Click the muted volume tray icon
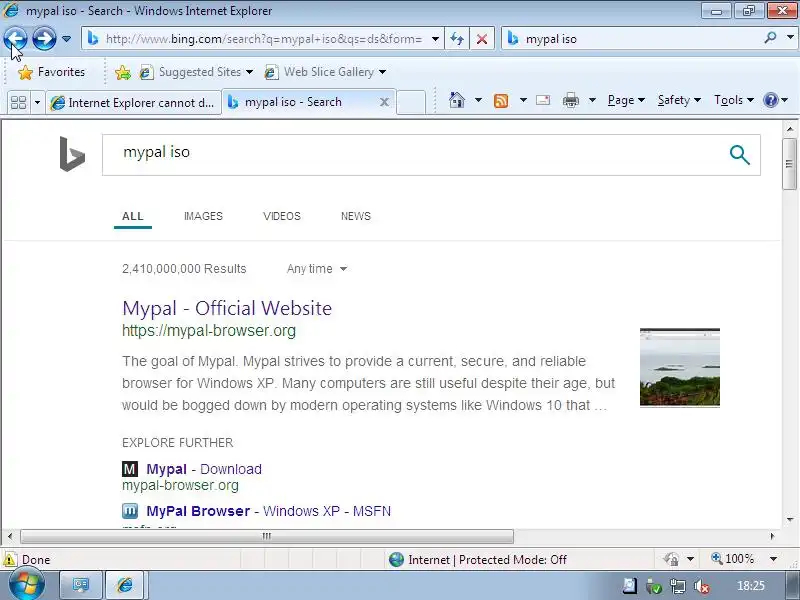This screenshot has width=800, height=600. tap(702, 586)
